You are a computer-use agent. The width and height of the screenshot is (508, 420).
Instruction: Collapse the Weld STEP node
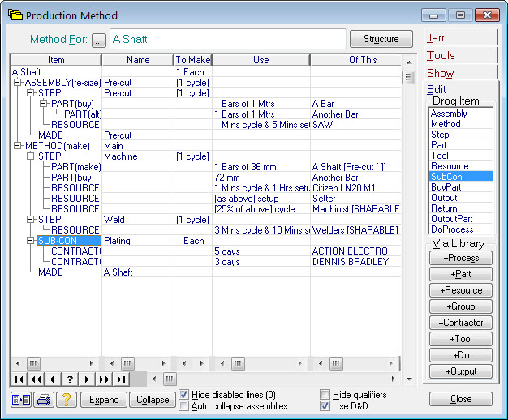31,220
